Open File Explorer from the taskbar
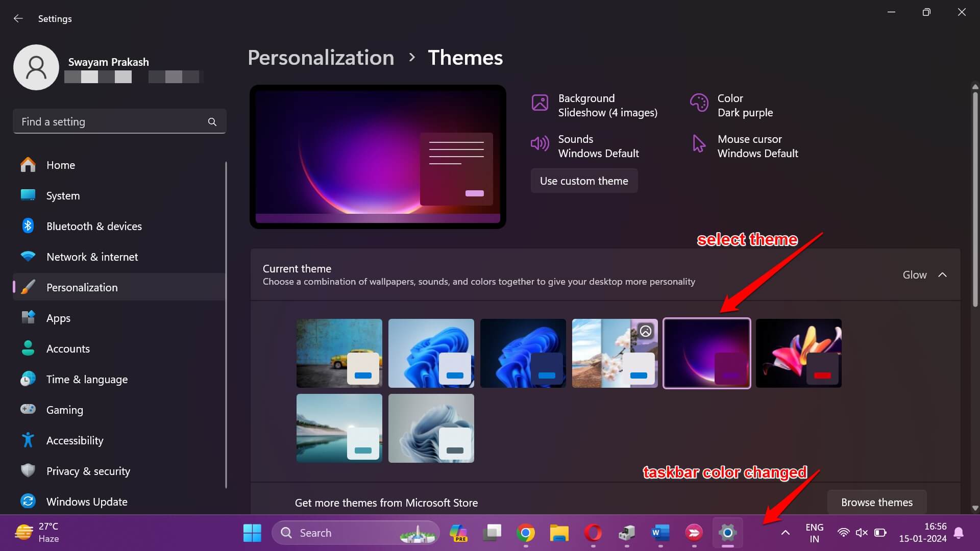980x551 pixels. pyautogui.click(x=559, y=533)
